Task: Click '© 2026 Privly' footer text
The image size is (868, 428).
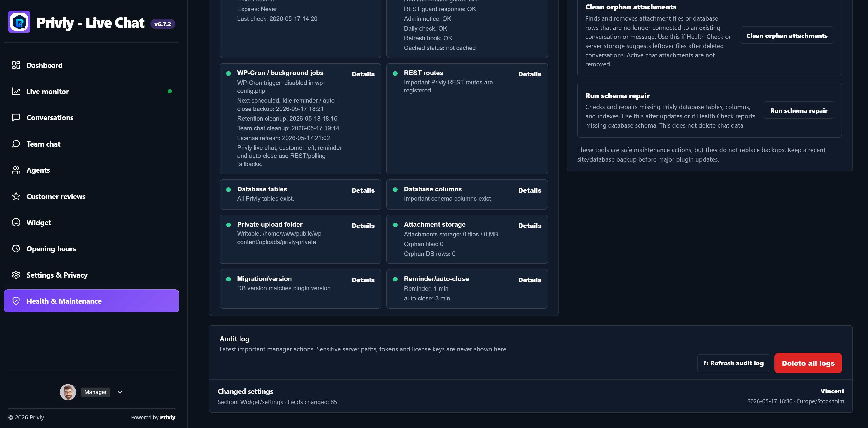Action: coord(26,417)
